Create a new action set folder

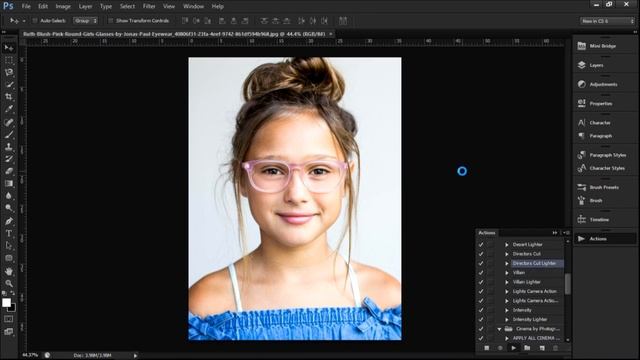527,348
